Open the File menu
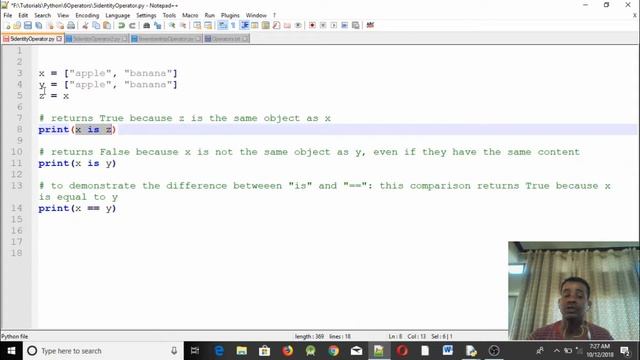Viewport: 640px width, 360px height. (x=8, y=16)
